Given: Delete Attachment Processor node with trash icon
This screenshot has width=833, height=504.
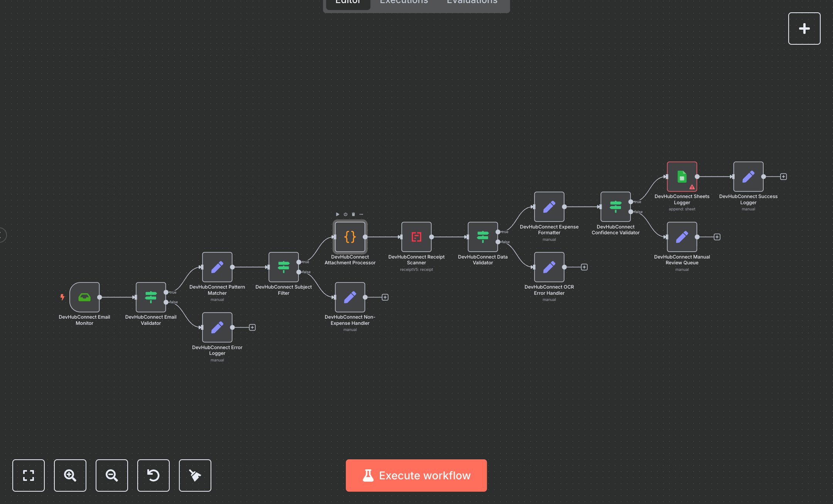Looking at the screenshot, I should pyautogui.click(x=353, y=214).
